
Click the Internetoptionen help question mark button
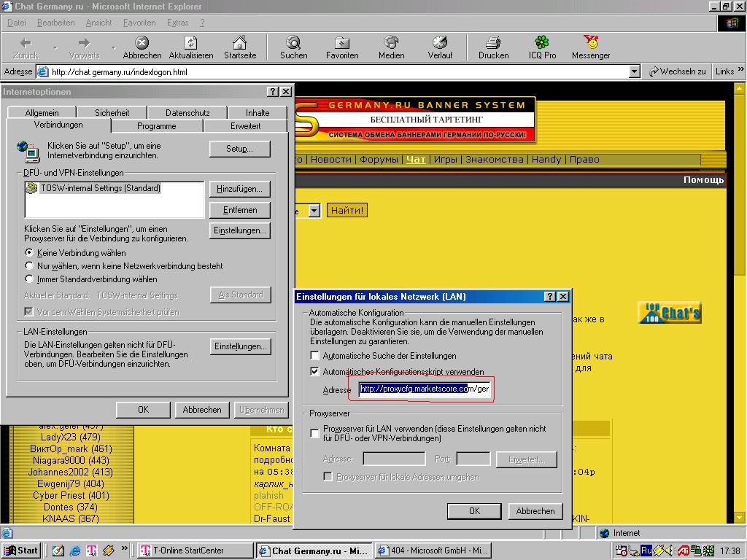[273, 92]
